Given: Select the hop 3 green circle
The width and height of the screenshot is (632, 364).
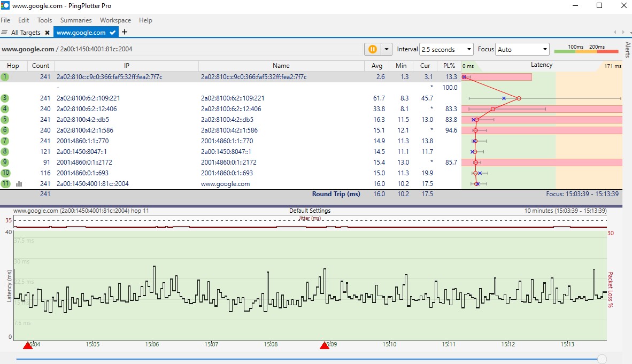Looking at the screenshot, I should (x=5, y=98).
